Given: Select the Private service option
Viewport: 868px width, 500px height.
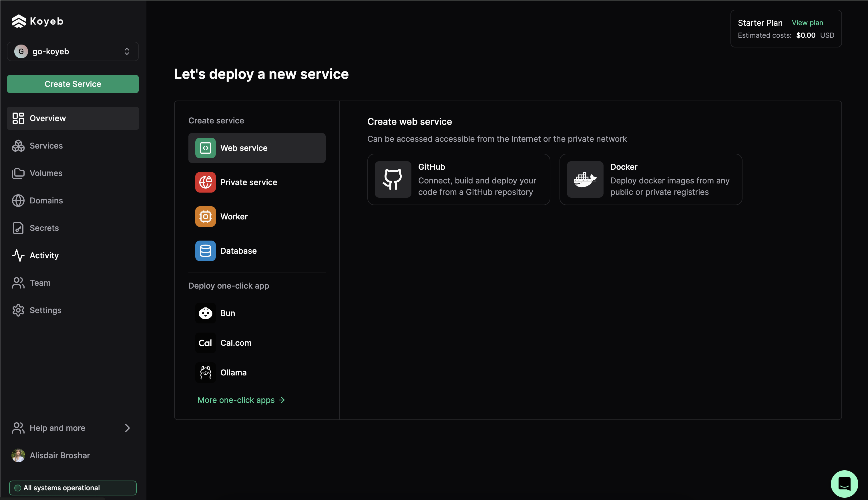Looking at the screenshot, I should (257, 182).
